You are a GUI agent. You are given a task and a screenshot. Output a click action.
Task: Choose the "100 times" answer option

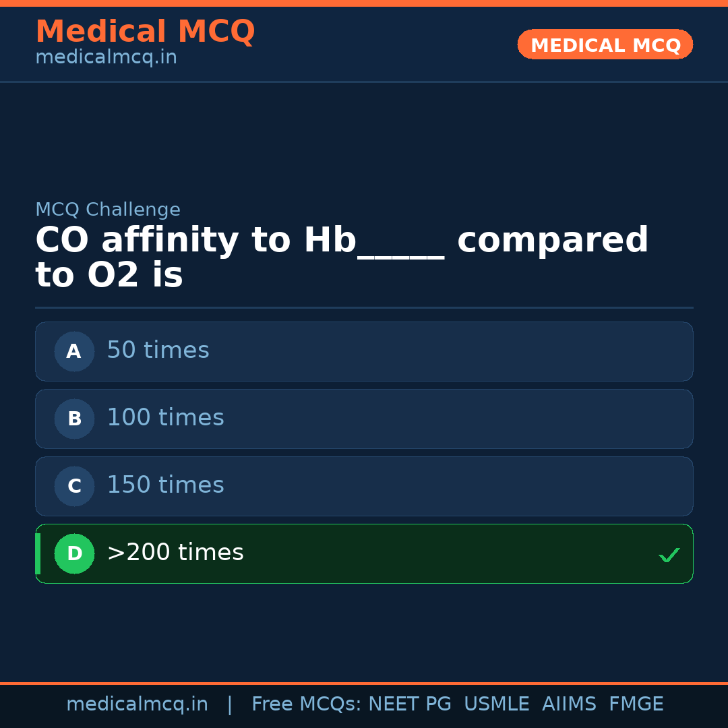click(364, 419)
